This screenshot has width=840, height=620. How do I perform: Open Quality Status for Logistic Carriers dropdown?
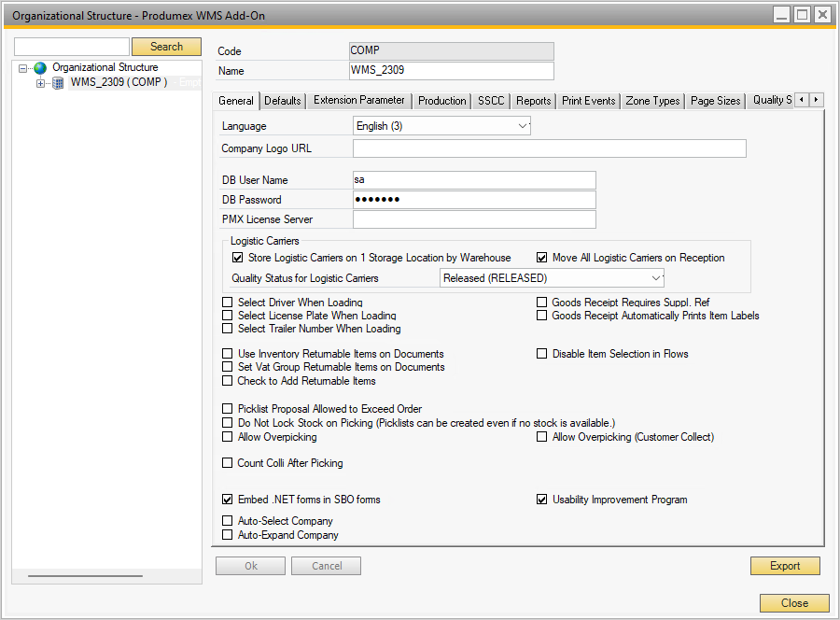click(655, 278)
